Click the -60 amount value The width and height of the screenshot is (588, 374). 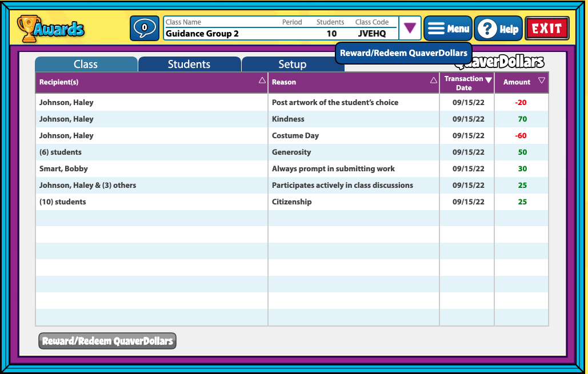(521, 135)
